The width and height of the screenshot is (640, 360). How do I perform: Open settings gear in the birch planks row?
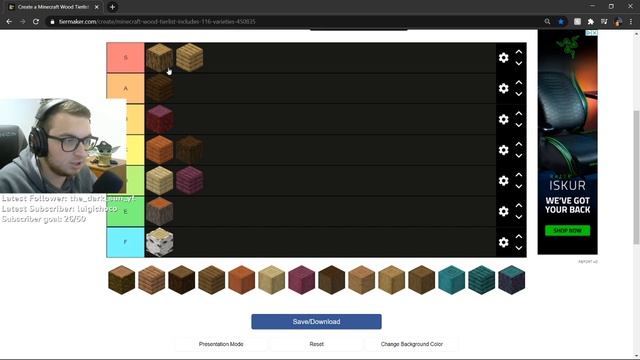(x=504, y=180)
